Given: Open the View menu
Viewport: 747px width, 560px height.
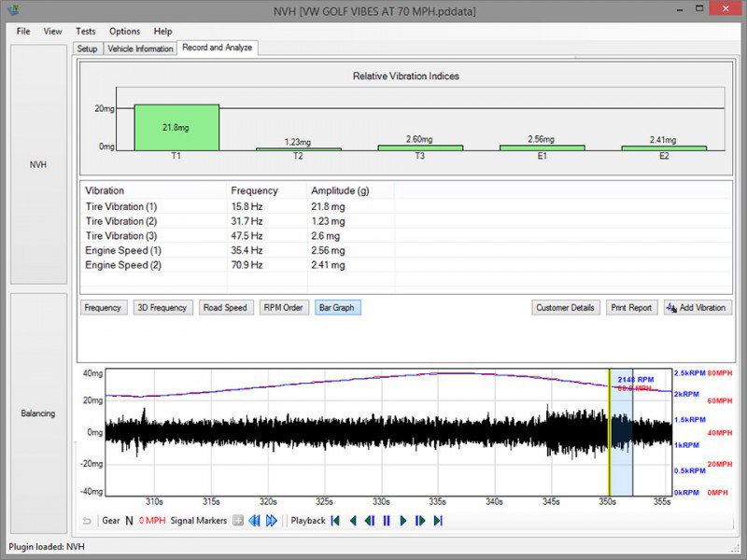Looking at the screenshot, I should (x=52, y=31).
